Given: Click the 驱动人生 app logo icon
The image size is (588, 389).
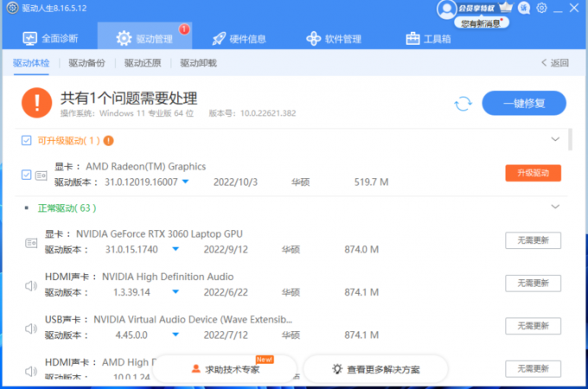Looking at the screenshot, I should pos(12,8).
